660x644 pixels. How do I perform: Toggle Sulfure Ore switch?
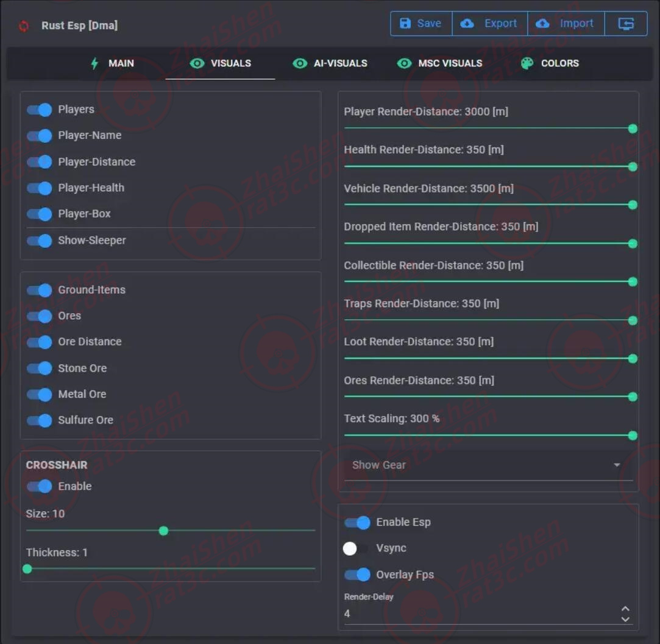pyautogui.click(x=40, y=420)
